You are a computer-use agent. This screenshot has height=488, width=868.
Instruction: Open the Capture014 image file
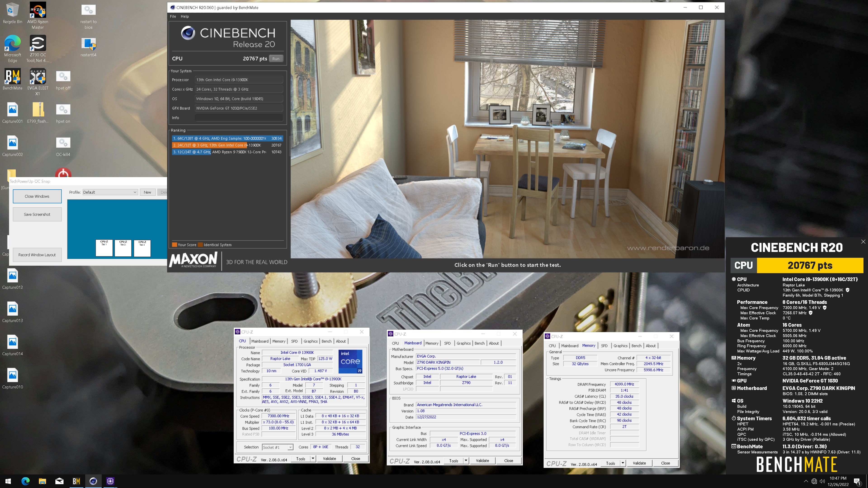[x=12, y=345]
